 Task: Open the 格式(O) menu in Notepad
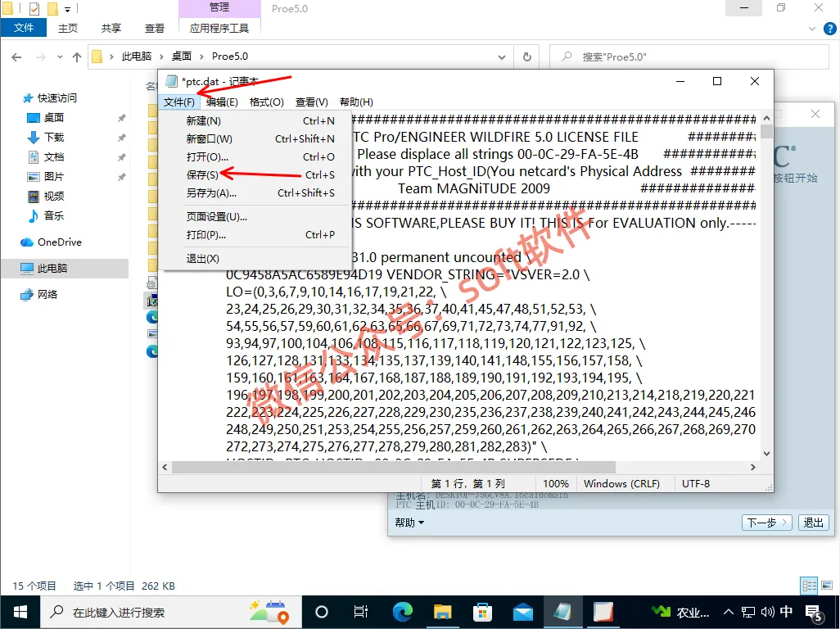(266, 102)
